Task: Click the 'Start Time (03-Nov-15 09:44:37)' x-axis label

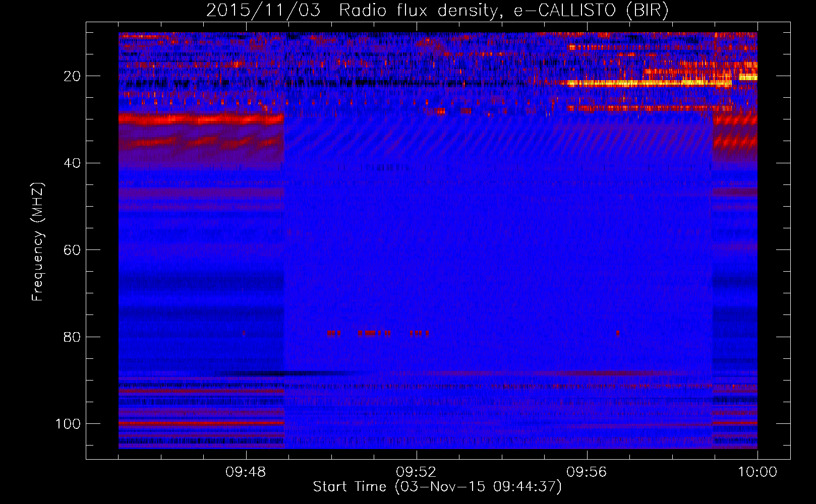Action: (437, 487)
